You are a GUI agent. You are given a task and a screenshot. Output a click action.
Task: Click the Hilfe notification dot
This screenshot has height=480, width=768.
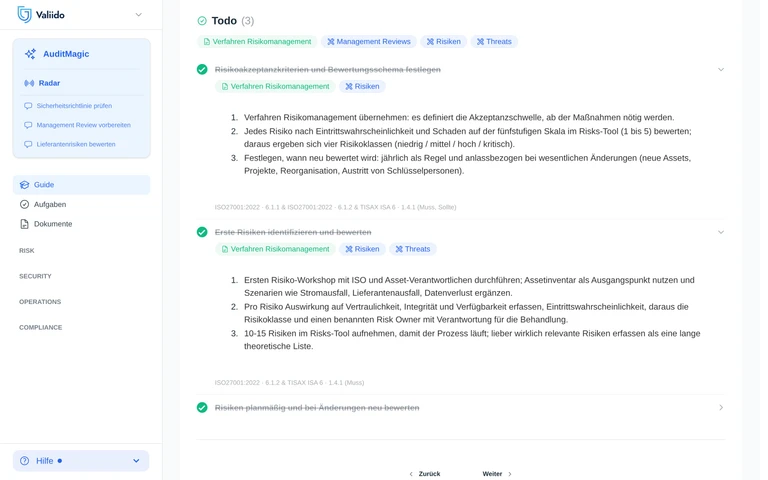coord(60,461)
